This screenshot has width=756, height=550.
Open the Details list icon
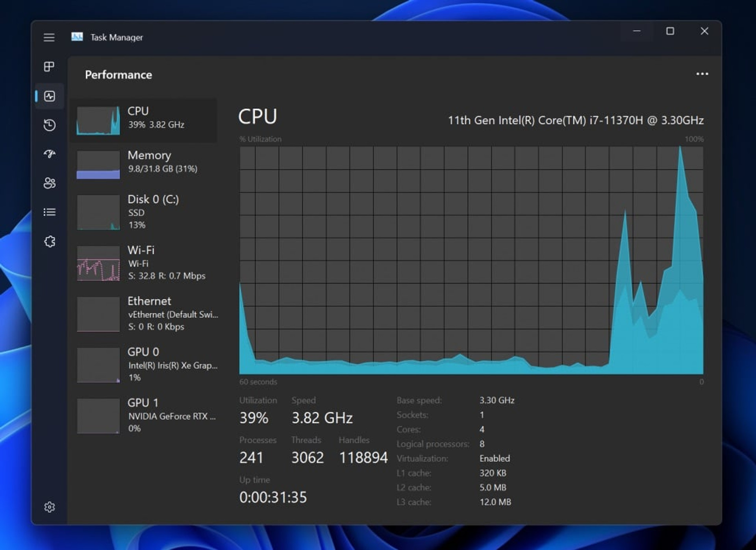pyautogui.click(x=49, y=212)
